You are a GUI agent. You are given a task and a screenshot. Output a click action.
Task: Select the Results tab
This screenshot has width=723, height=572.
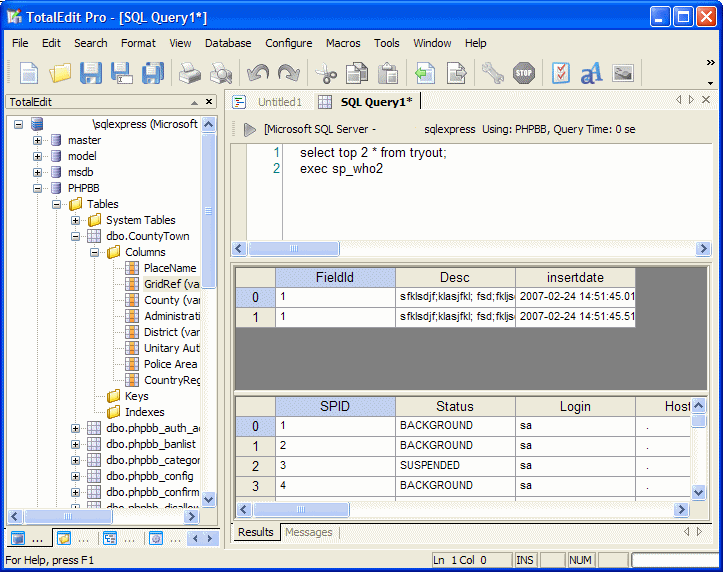(255, 532)
